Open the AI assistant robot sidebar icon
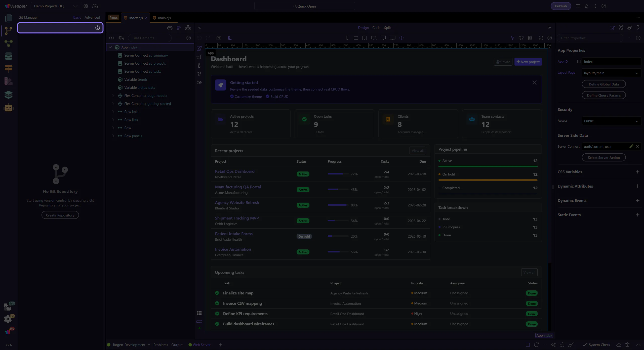 coord(8,108)
